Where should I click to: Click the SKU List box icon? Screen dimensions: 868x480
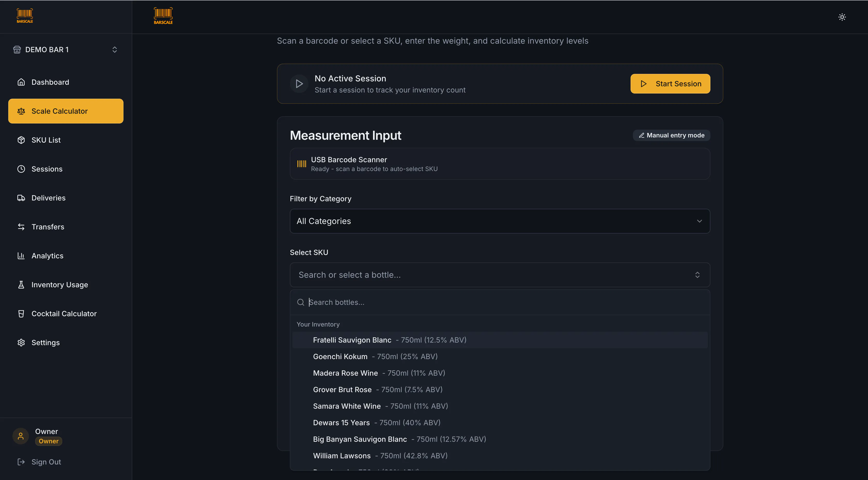coord(21,140)
